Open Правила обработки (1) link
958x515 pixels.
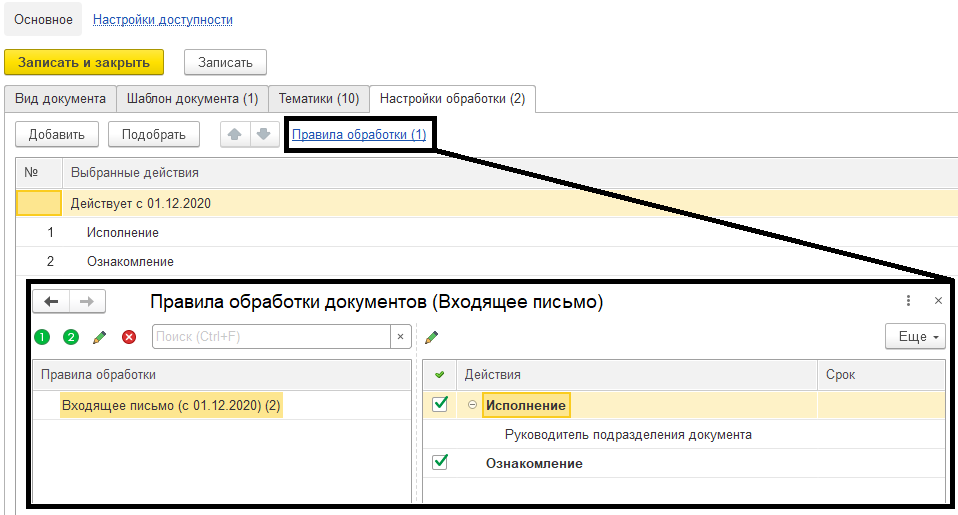click(x=359, y=134)
